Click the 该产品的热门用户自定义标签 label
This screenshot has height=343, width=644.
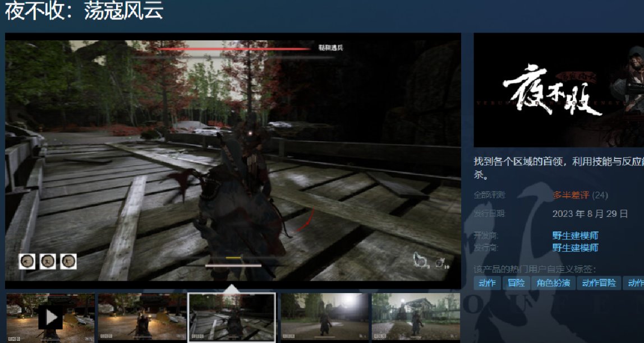click(535, 270)
